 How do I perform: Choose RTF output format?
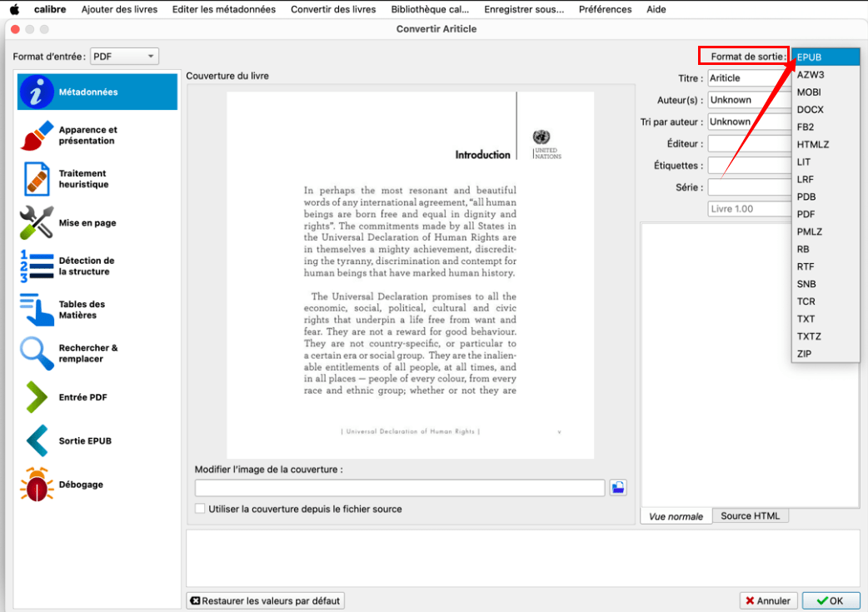pyautogui.click(x=826, y=266)
